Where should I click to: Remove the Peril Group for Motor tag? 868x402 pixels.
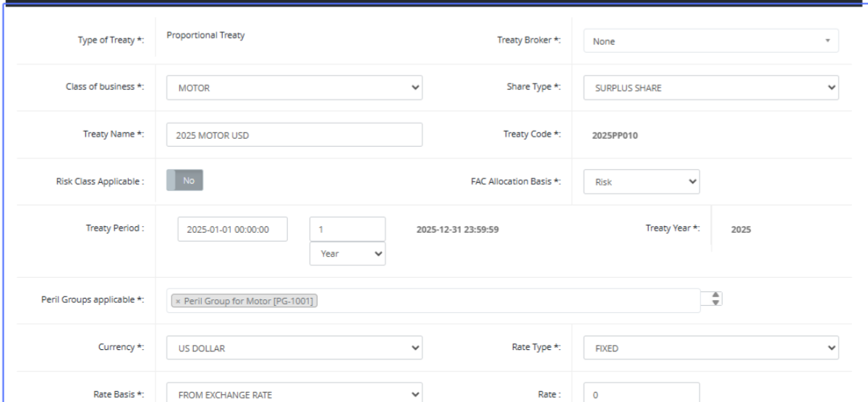[x=178, y=301]
